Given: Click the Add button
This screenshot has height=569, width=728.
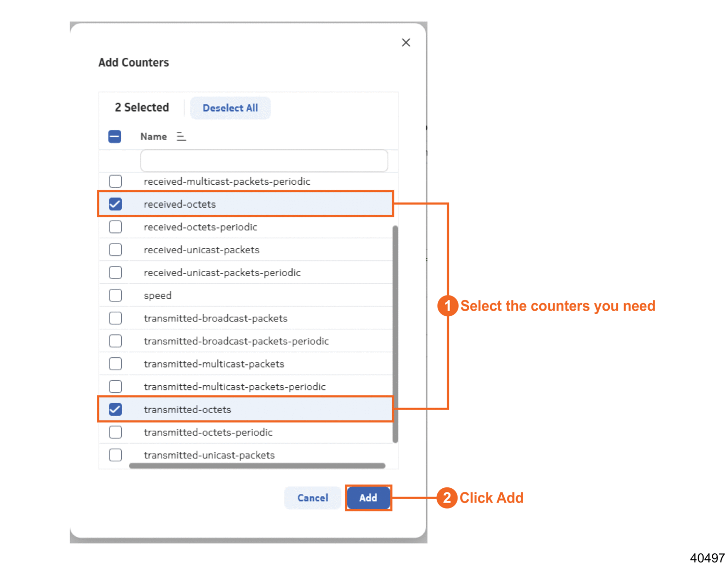Looking at the screenshot, I should click(368, 498).
